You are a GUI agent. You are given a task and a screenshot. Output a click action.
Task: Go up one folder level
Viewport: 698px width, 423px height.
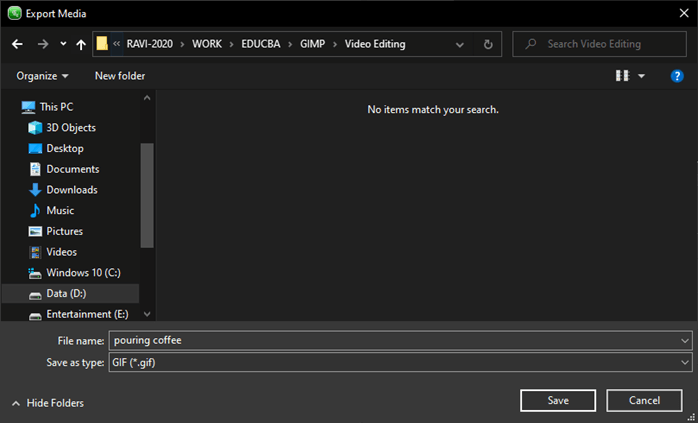81,44
